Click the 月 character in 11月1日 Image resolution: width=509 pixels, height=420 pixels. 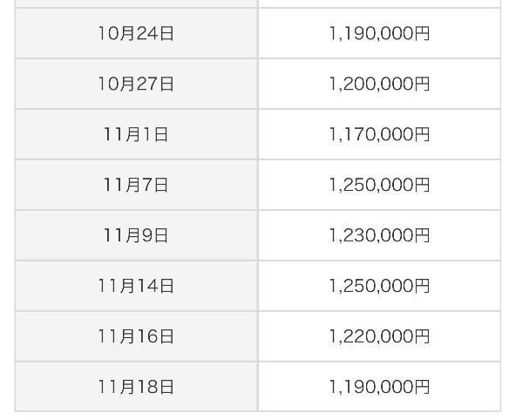click(132, 134)
